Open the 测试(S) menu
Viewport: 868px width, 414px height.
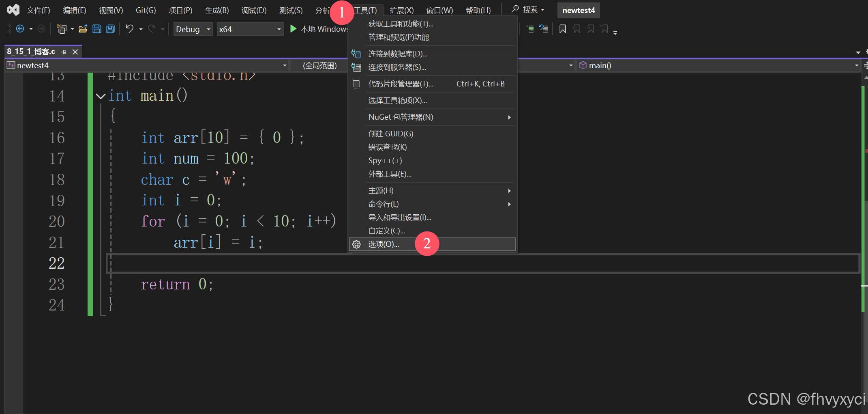click(x=291, y=10)
